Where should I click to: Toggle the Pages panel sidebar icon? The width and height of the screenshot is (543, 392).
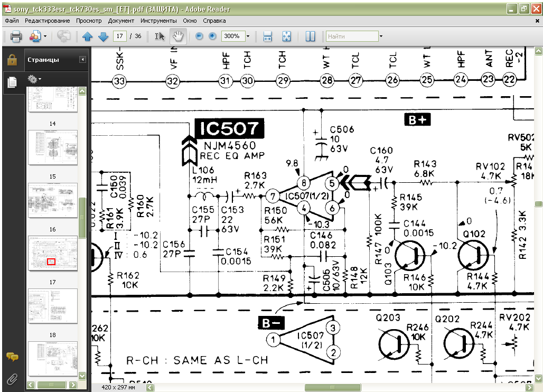pos(12,82)
